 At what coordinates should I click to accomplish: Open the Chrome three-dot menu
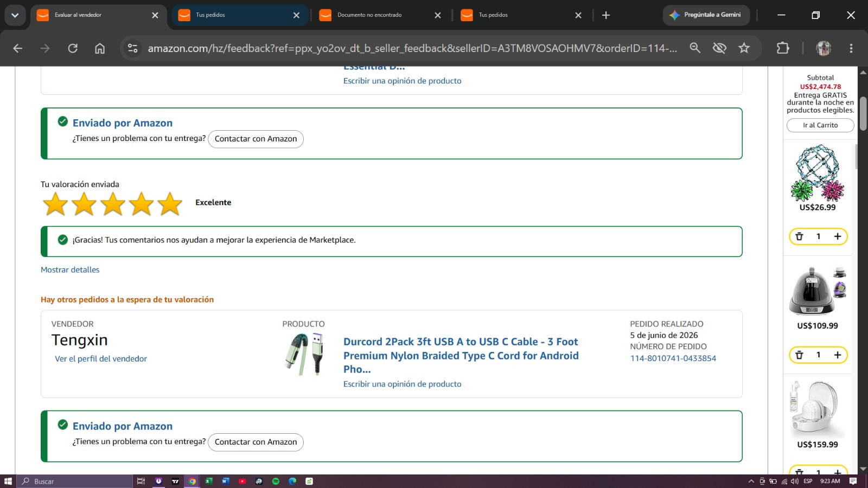(851, 48)
